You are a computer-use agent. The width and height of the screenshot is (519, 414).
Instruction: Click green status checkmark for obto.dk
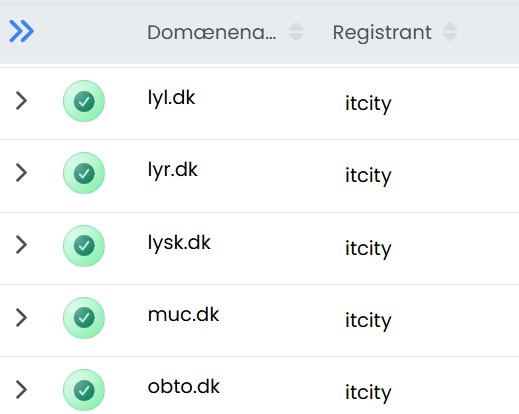[84, 390]
